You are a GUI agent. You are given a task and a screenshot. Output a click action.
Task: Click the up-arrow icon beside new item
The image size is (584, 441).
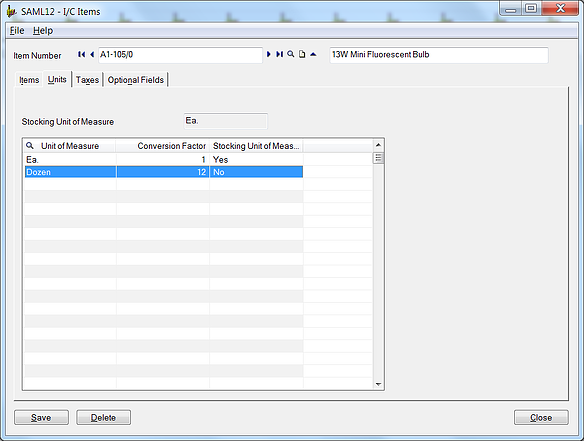click(313, 54)
